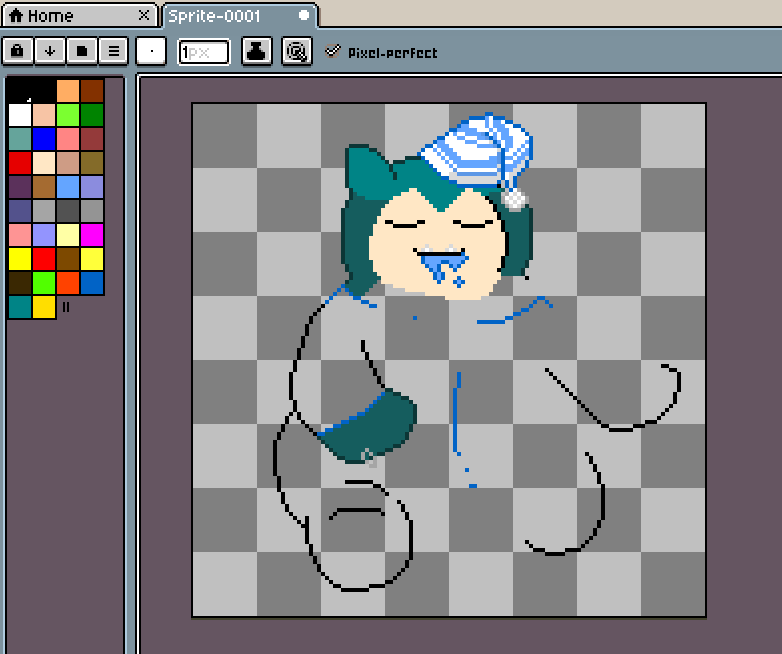
Task: Select the cream palette swatch
Action: [44, 163]
